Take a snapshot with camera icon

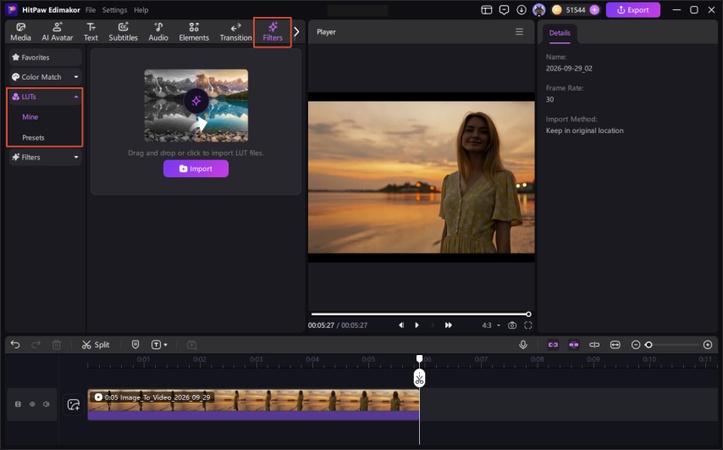pos(512,325)
